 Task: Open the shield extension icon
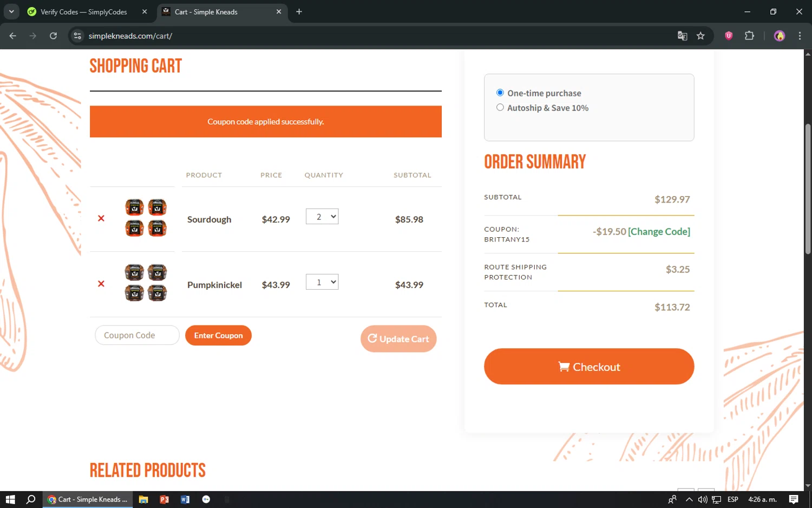[729, 36]
